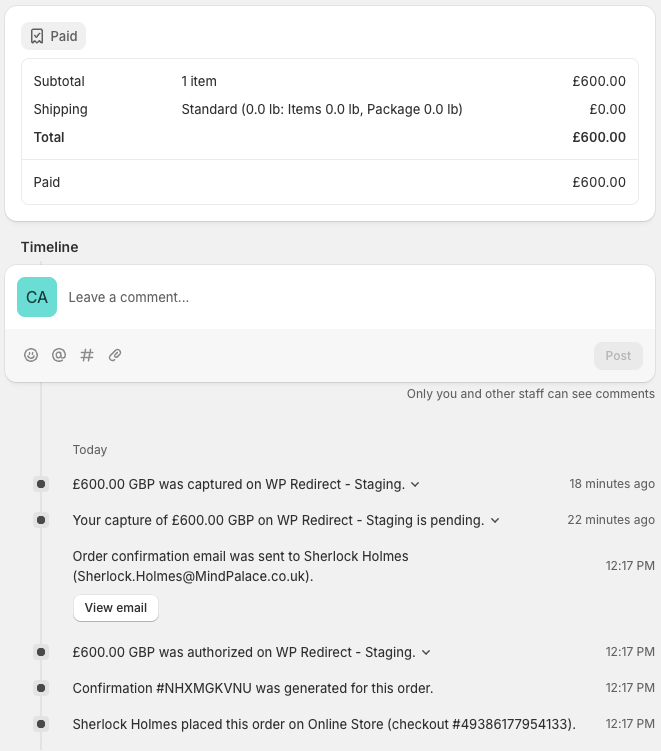The width and height of the screenshot is (661, 751).
Task: Expand the £600.00 authorized event details
Action: pyautogui.click(x=426, y=652)
